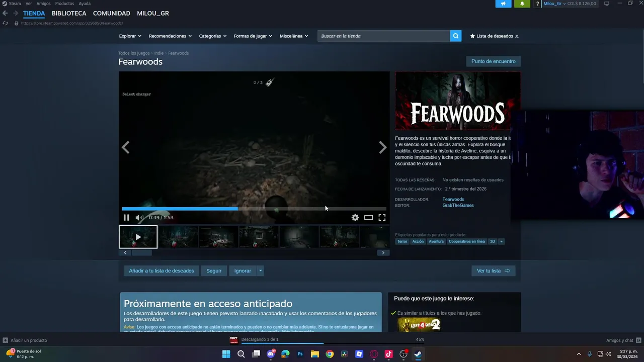Switch to the COMUNIDAD tab
Screen dimensions: 644x362
(112, 13)
